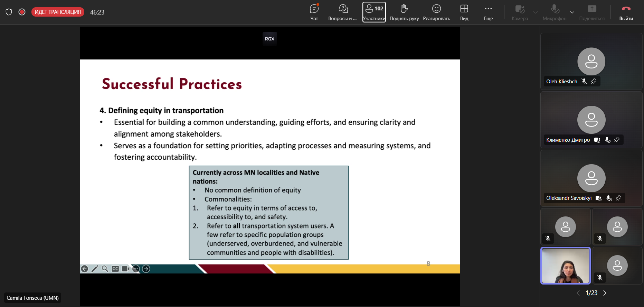The height and width of the screenshot is (307, 644).
Task: Click the magnifier zoom icon on slide
Action: 105,269
